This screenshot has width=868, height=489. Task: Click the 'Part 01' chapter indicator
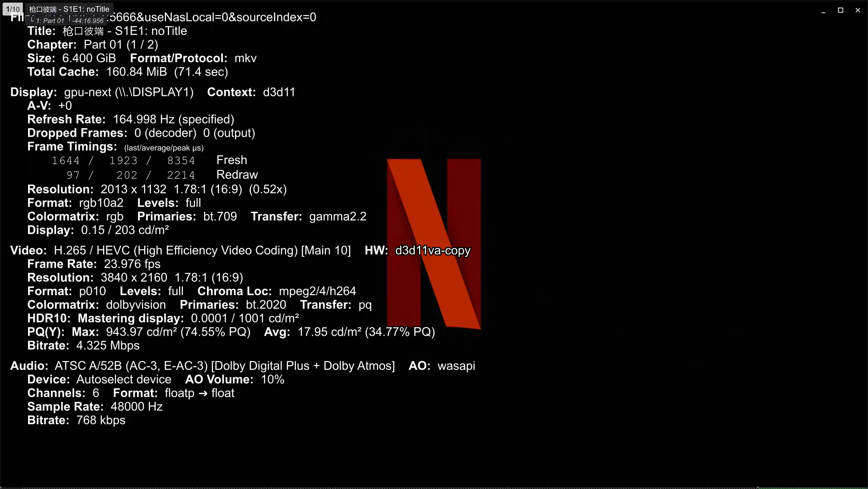click(x=50, y=21)
